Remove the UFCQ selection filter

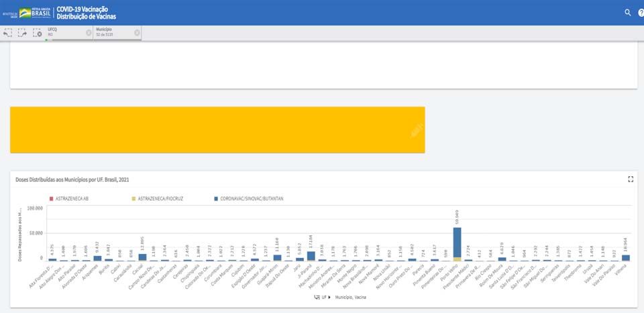[x=89, y=33]
